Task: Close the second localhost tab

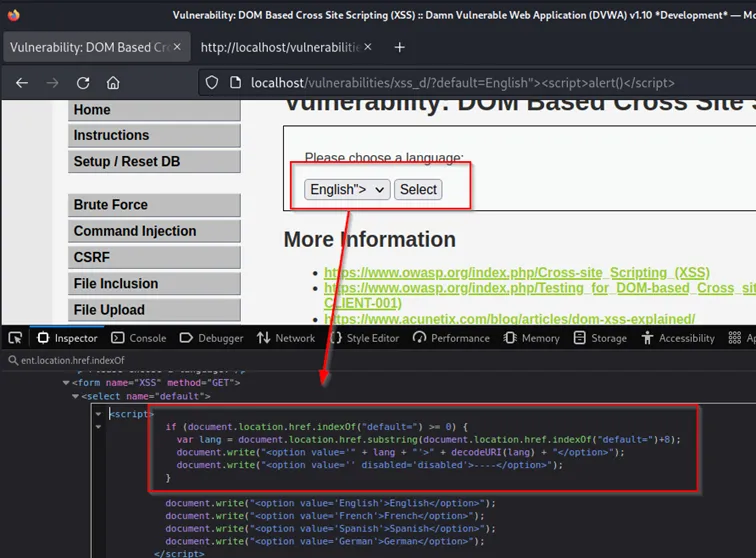Action: coord(366,47)
